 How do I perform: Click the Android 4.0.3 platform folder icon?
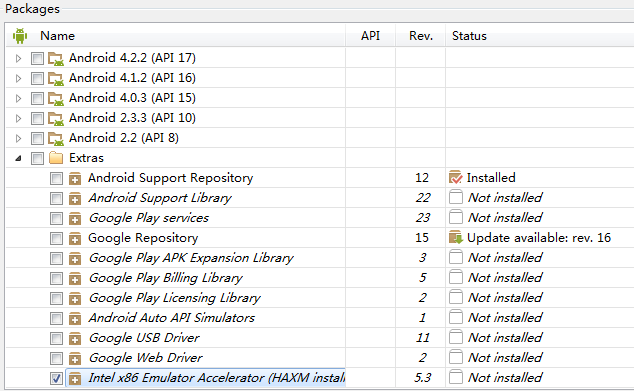click(x=56, y=98)
